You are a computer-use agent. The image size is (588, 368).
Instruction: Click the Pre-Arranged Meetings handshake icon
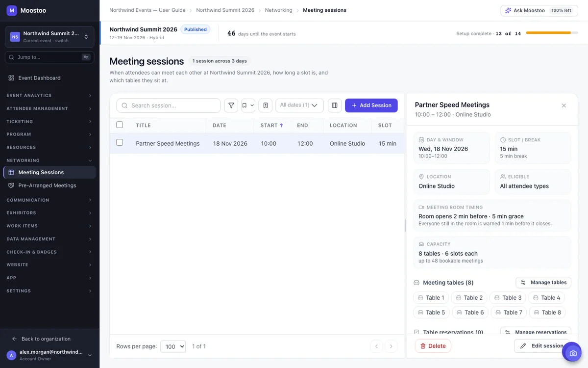(11, 185)
